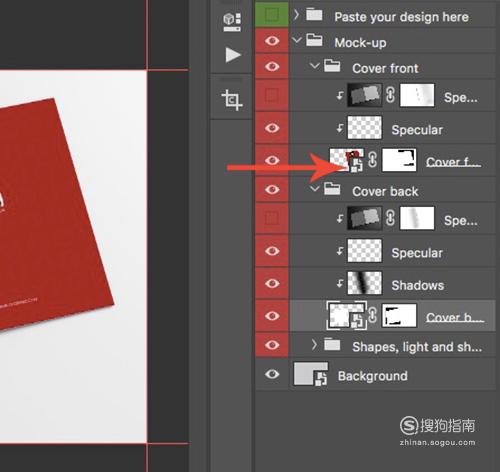Select 'Shapes, light and sh...' group name
The height and width of the screenshot is (472, 500).
pyautogui.click(x=417, y=347)
